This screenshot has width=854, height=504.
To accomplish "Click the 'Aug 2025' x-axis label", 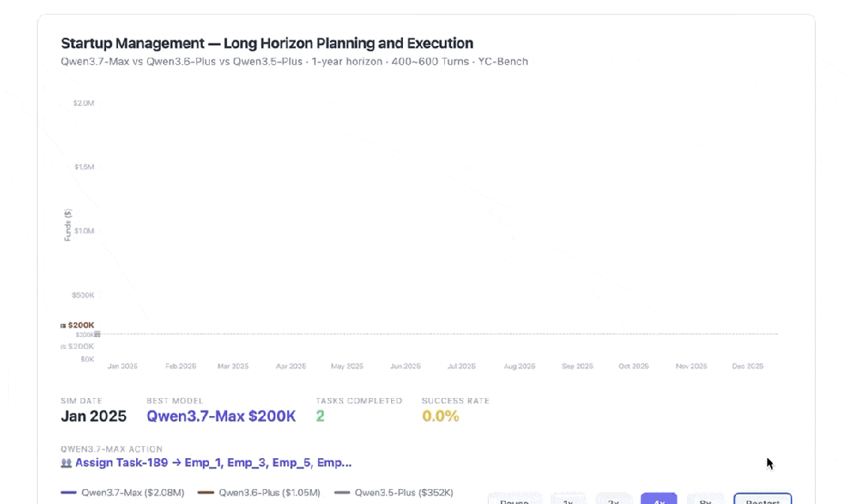I will tap(519, 366).
